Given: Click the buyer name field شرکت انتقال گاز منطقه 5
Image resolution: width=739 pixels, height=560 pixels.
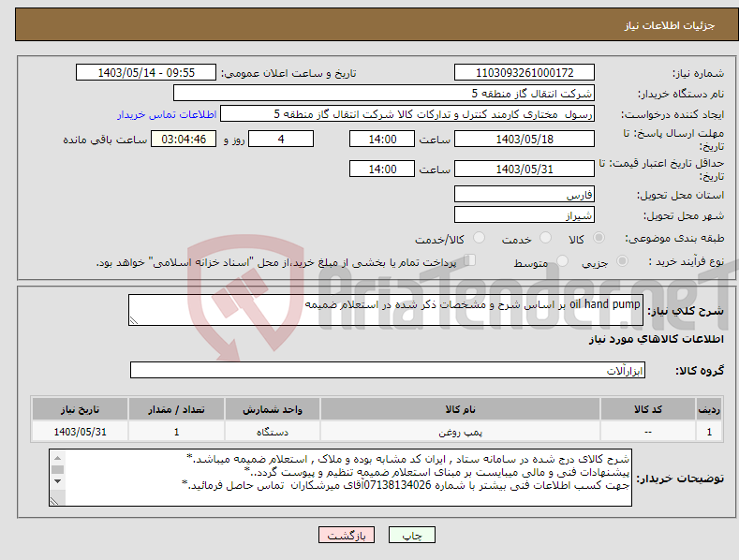Looking at the screenshot, I should (x=384, y=93).
